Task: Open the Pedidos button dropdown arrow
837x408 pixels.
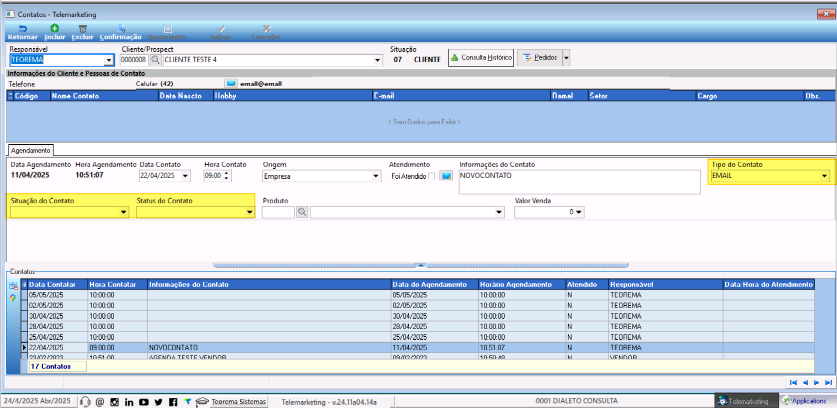Action: (565, 57)
